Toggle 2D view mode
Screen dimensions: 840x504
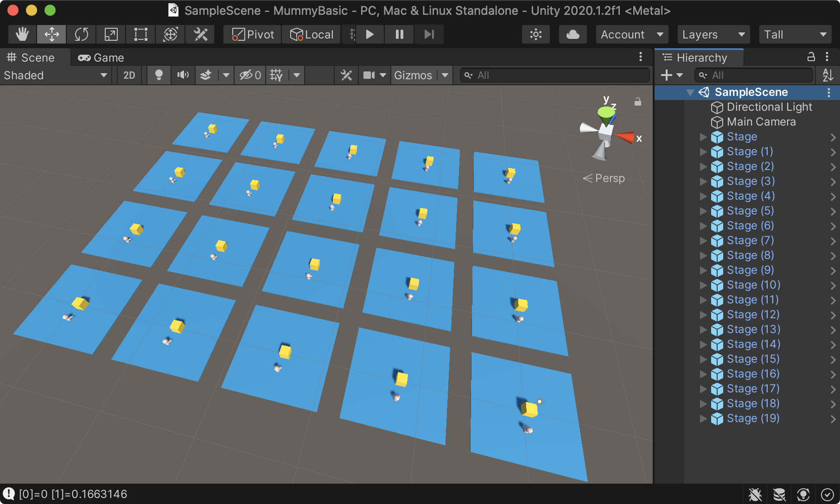129,75
